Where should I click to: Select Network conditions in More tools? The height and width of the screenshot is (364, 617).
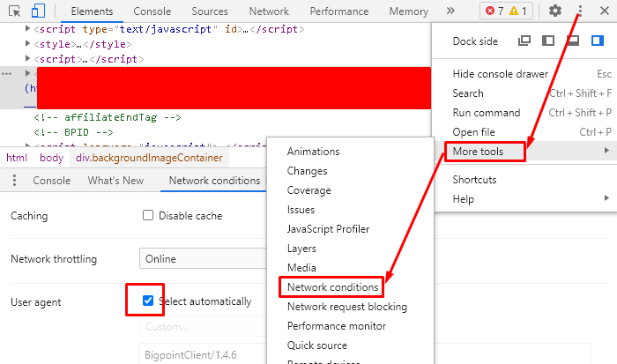pyautogui.click(x=350, y=286)
